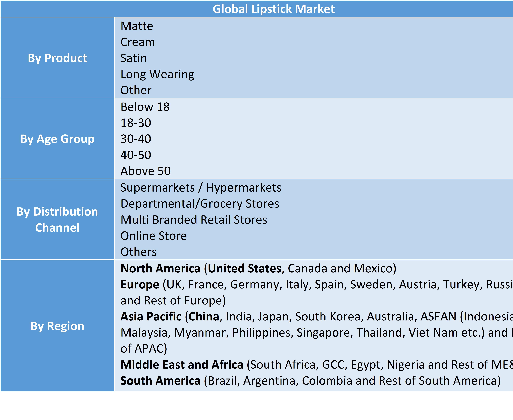Screen dimensions: 513x420
Task: Select the 18-30 age group
Action: tap(136, 123)
